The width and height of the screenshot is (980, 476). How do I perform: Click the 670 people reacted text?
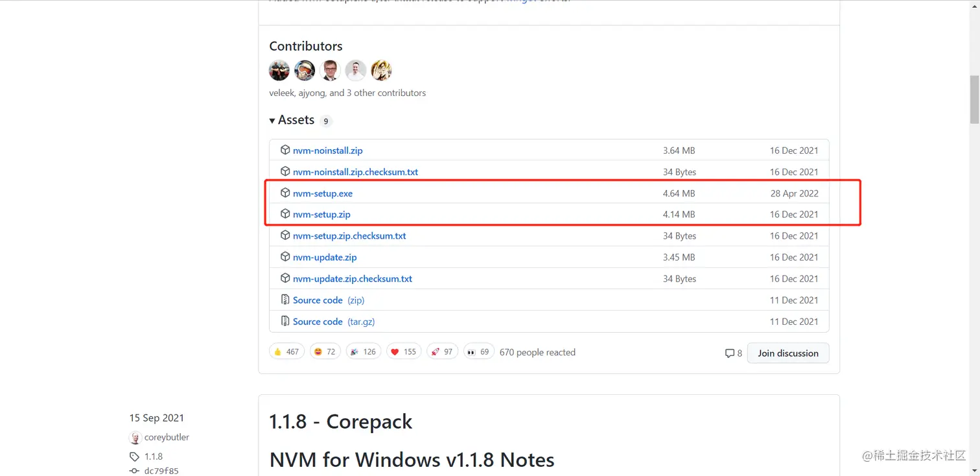click(x=537, y=352)
